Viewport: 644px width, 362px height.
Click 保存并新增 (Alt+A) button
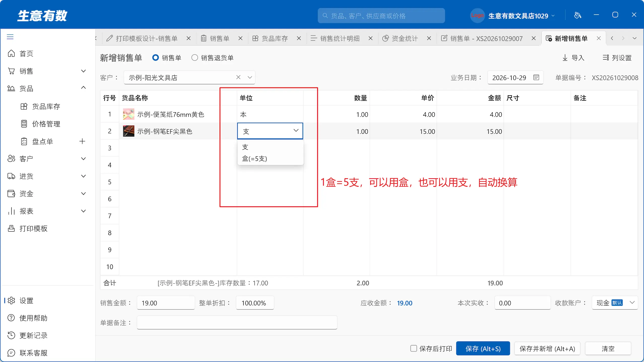(547, 348)
